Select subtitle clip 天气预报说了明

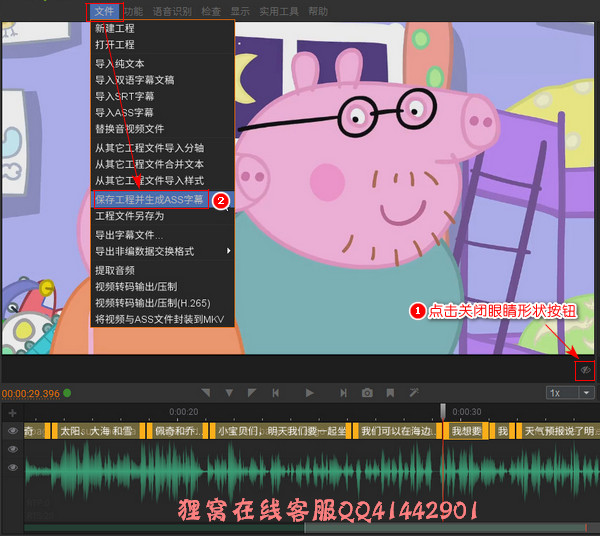click(x=558, y=431)
